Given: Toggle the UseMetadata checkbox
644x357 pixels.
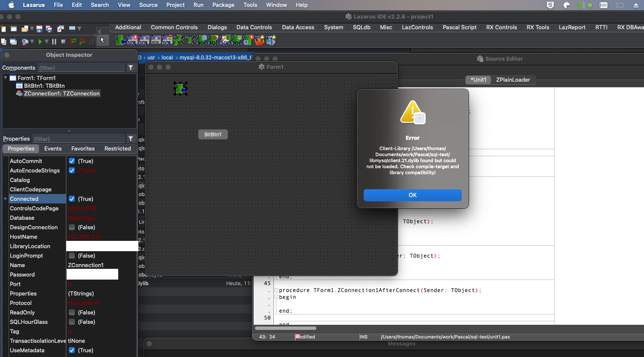Looking at the screenshot, I should pyautogui.click(x=72, y=350).
